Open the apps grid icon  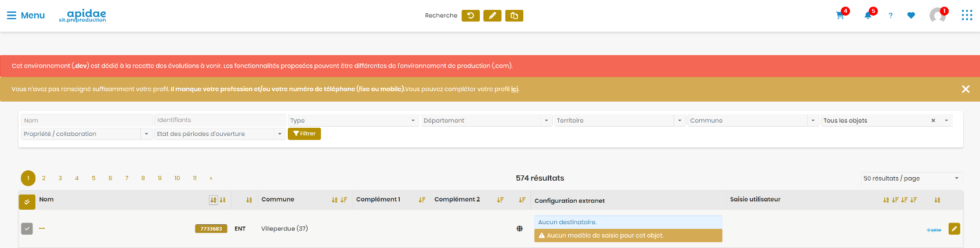pos(967,15)
